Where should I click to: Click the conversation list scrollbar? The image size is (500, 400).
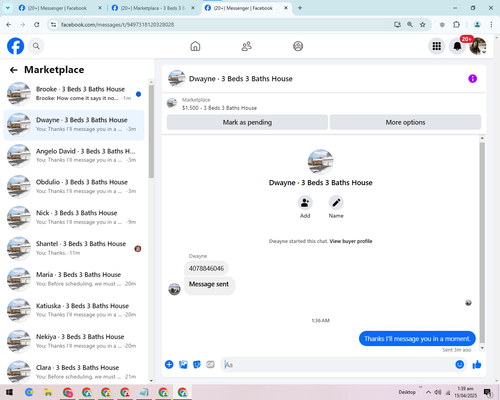pos(151,131)
